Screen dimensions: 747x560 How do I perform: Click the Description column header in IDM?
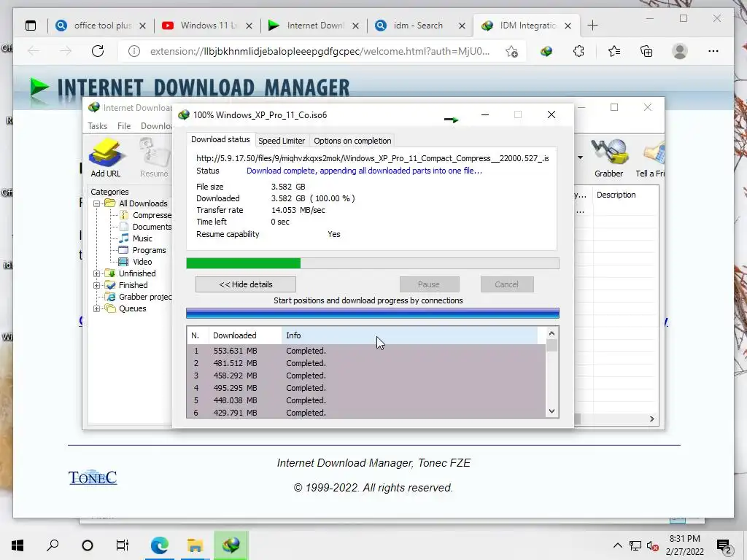click(x=625, y=195)
